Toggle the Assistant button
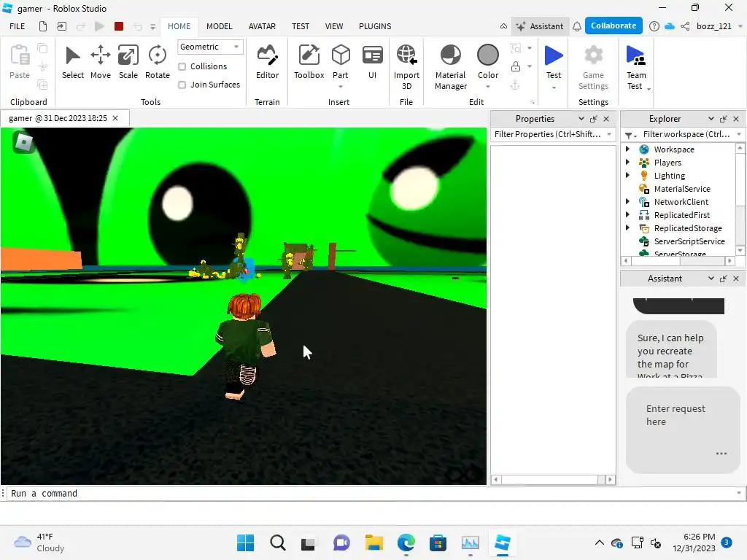 (x=540, y=26)
